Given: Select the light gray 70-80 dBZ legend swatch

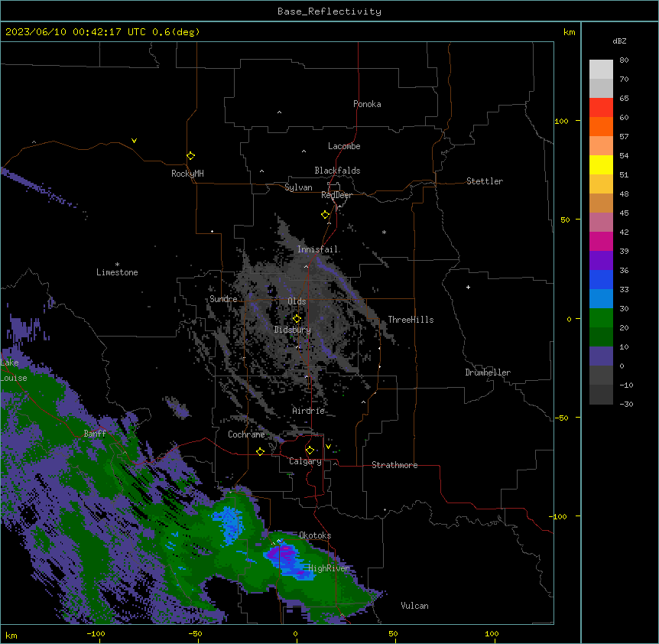Looking at the screenshot, I should coord(601,70).
